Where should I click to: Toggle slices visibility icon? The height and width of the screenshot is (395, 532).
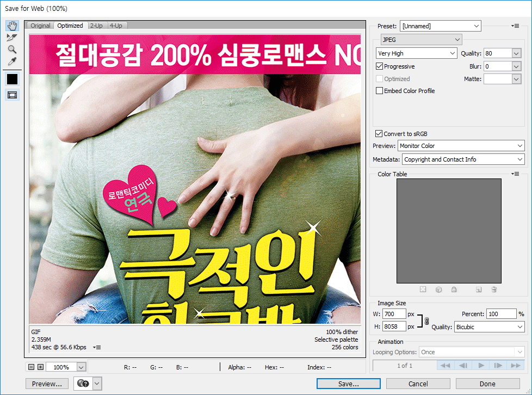(x=12, y=95)
